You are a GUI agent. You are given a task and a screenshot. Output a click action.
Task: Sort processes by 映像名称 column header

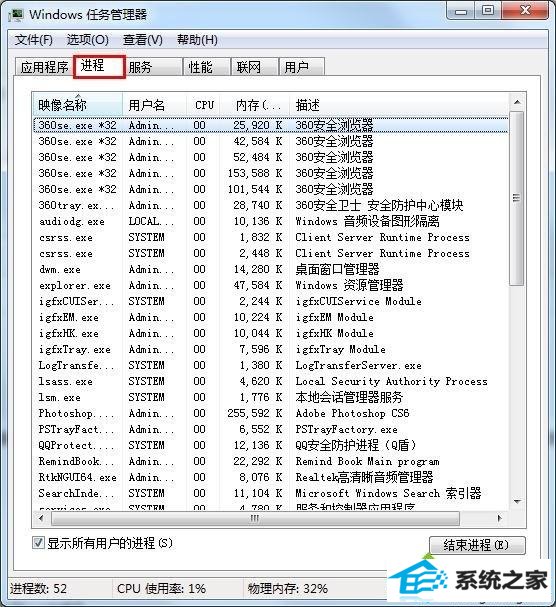click(77, 105)
